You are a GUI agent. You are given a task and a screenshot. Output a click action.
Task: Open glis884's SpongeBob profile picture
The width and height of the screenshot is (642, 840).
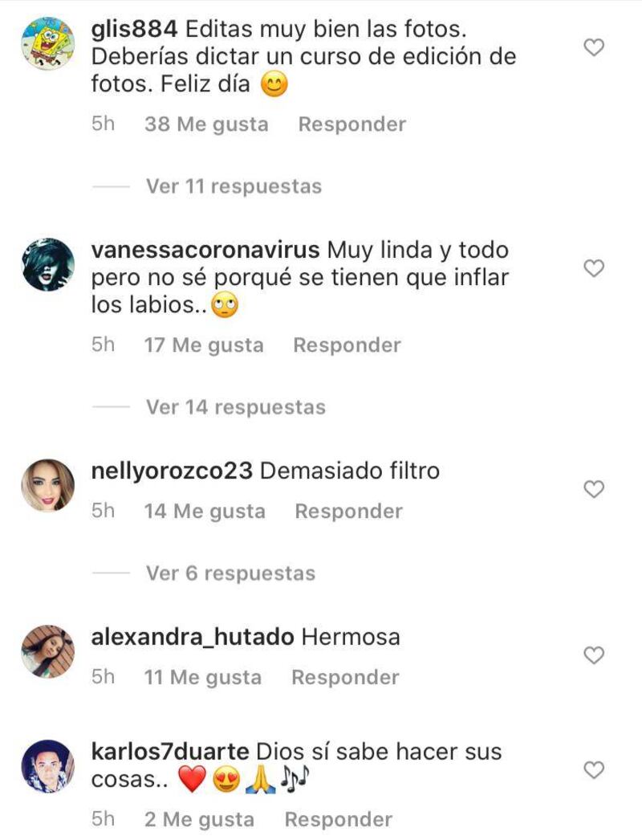48,43
